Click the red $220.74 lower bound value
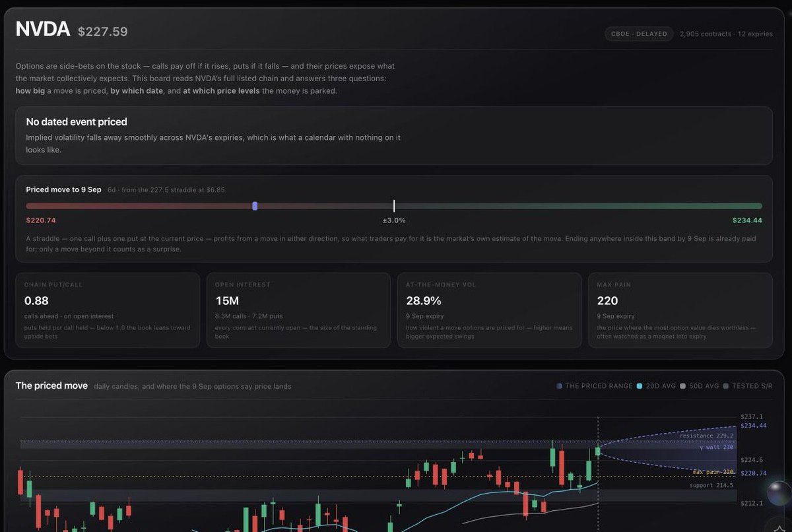 click(x=41, y=220)
